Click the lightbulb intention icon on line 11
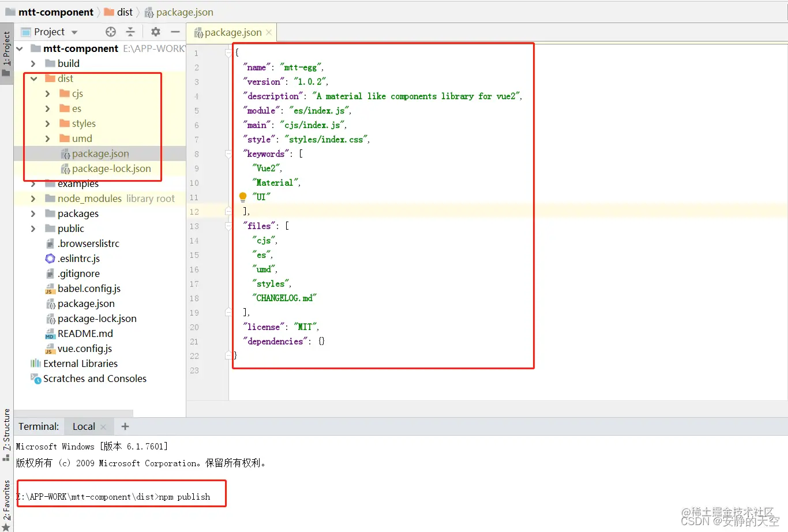 (x=243, y=197)
